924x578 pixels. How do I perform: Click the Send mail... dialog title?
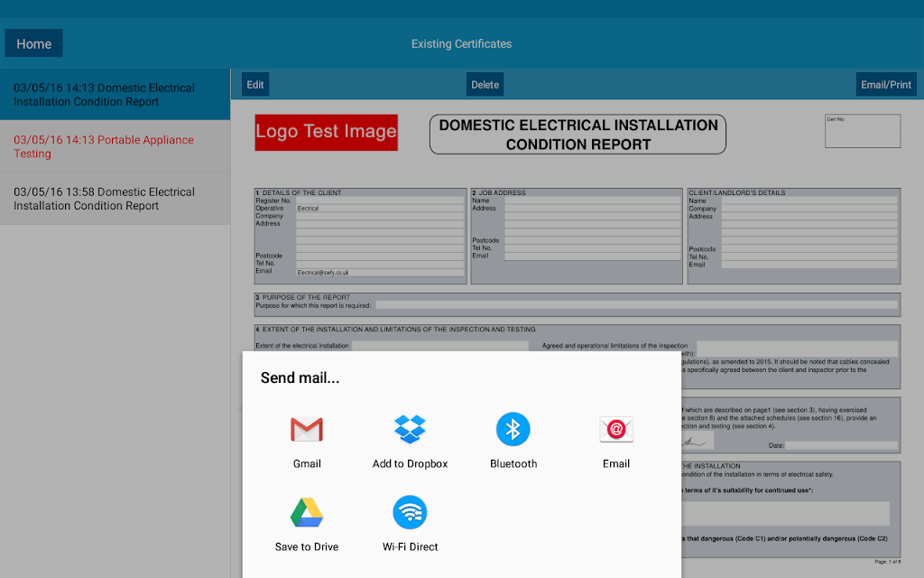tap(300, 378)
